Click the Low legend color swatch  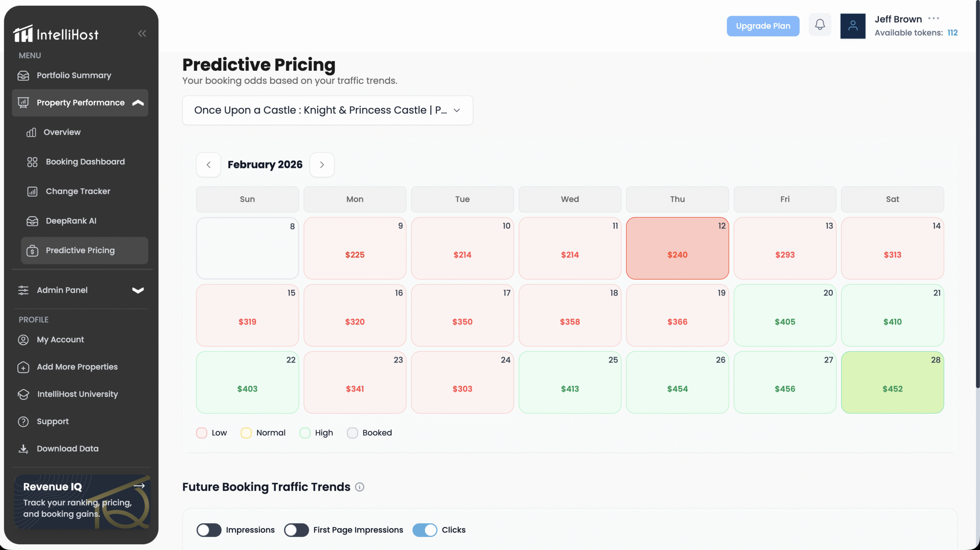point(201,433)
